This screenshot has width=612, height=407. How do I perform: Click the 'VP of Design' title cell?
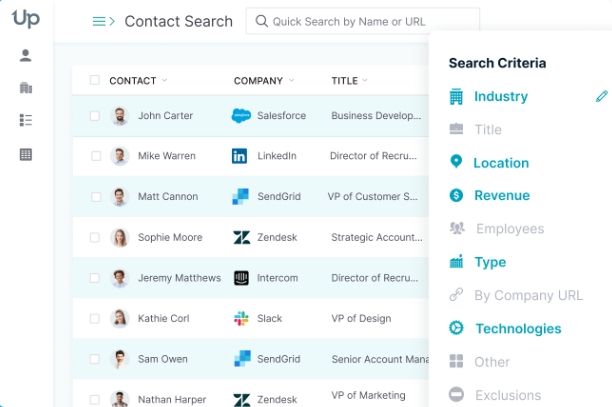click(x=361, y=318)
